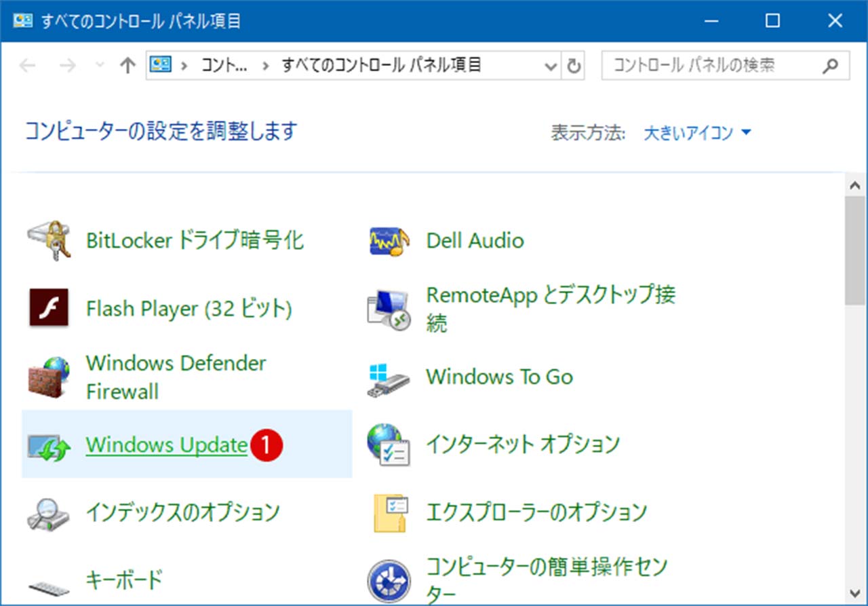Expand the chevron after コント... breadcrumb
This screenshot has width=868, height=606.
click(265, 66)
